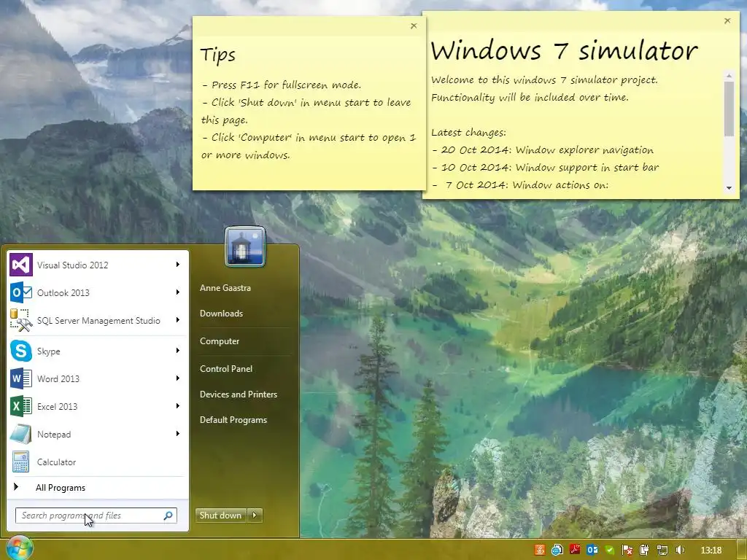Click the Adobe Acrobat tray icon
Screen dimensions: 747x560
tap(575, 550)
